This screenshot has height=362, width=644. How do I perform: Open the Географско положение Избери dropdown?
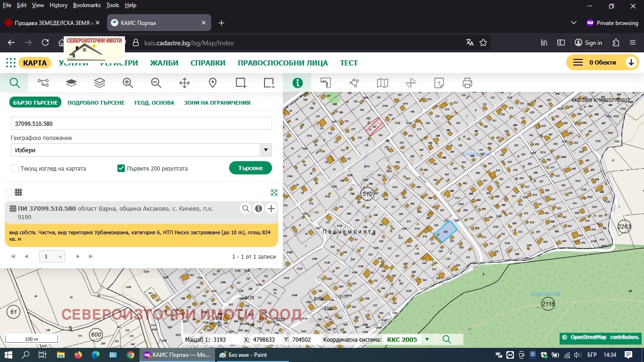point(140,150)
